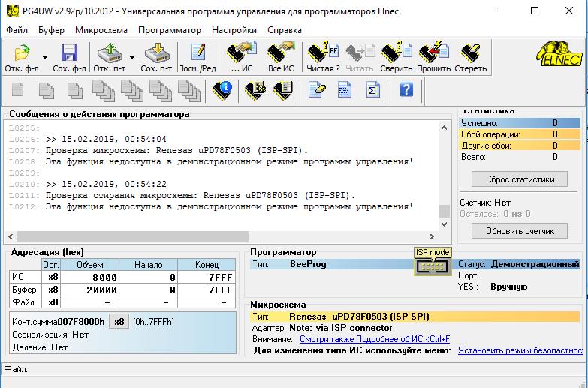588x388 pixels.
Task: Click the blue help question-mark icon
Action: (406, 91)
